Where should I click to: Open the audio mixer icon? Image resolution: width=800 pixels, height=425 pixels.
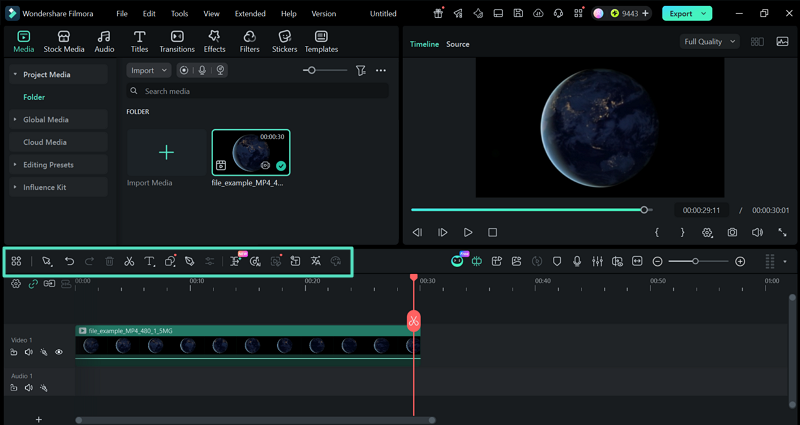tap(597, 261)
